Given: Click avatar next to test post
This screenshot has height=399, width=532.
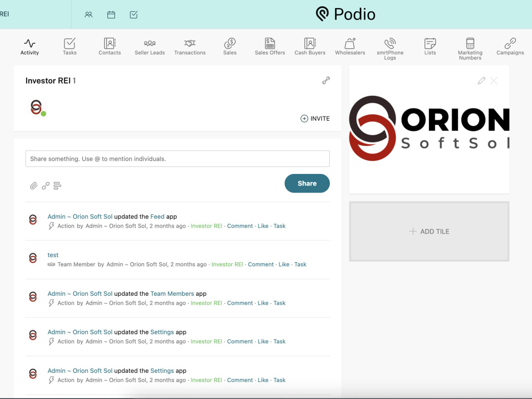Looking at the screenshot, I should point(33,258).
